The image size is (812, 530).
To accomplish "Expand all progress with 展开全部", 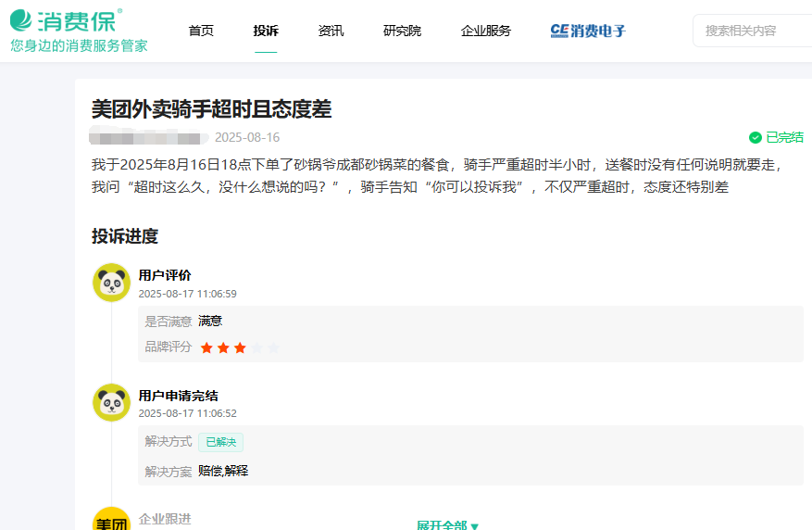I will coord(448,524).
